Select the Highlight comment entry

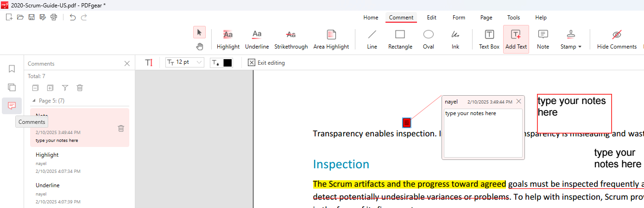point(80,163)
